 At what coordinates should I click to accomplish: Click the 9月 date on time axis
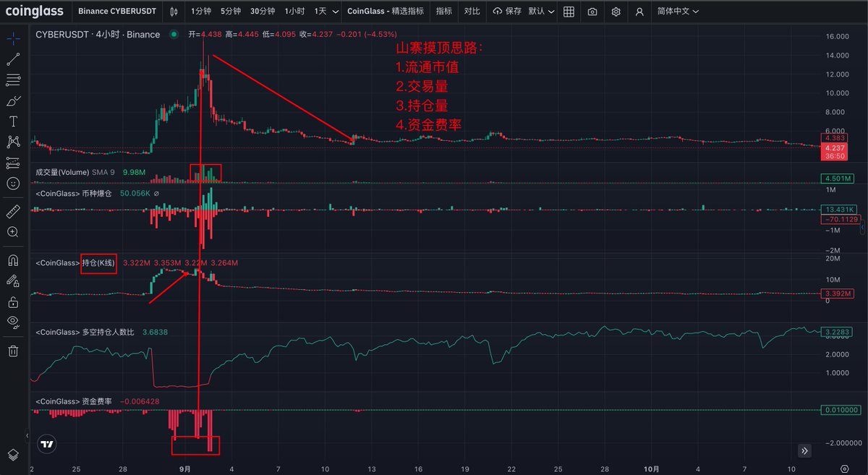tap(185, 468)
